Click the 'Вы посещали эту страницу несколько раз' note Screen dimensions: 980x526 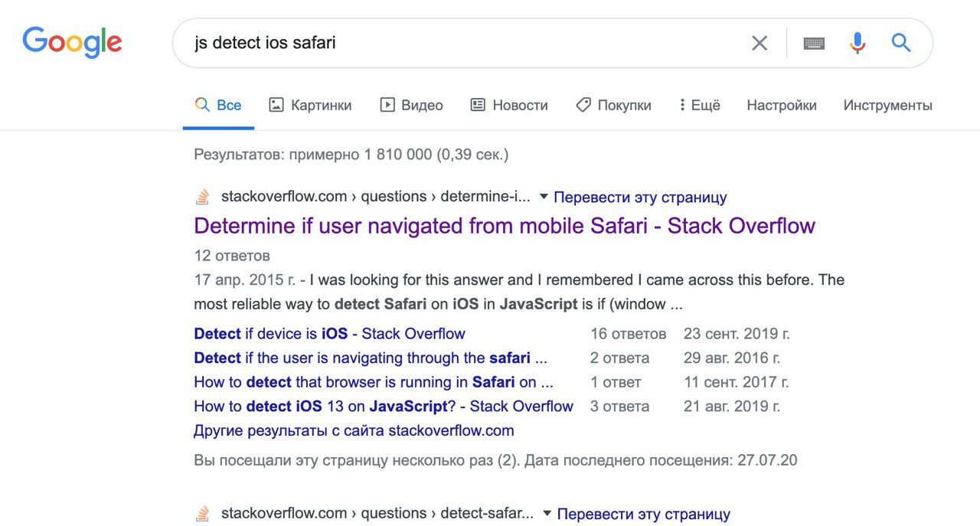[495, 461]
